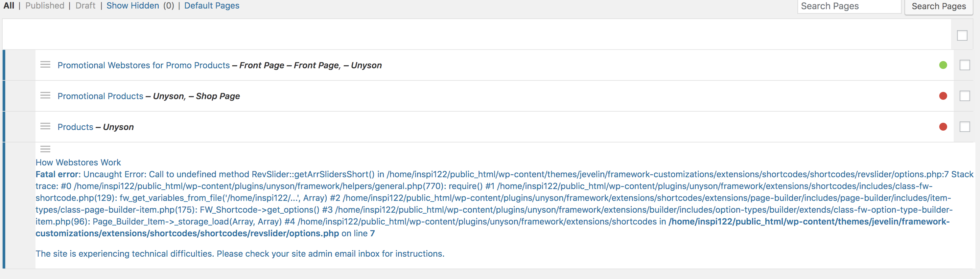Click red status dot for Products page

click(x=943, y=127)
